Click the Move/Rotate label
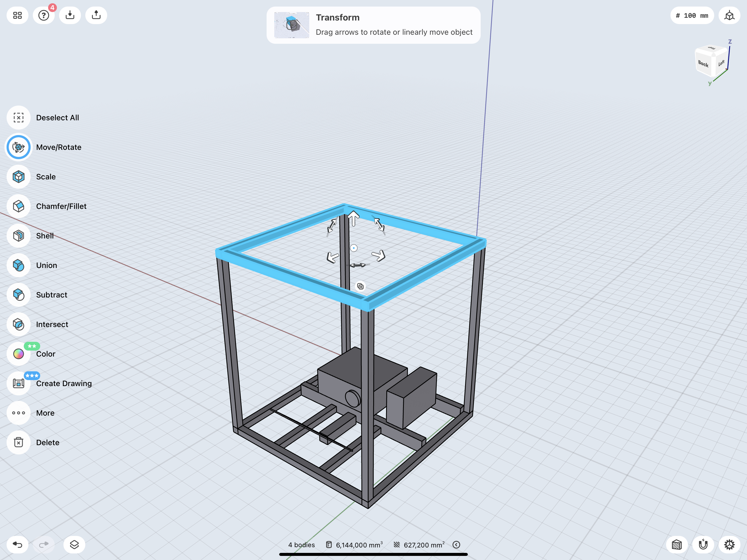Viewport: 747px width, 560px height. point(59,147)
